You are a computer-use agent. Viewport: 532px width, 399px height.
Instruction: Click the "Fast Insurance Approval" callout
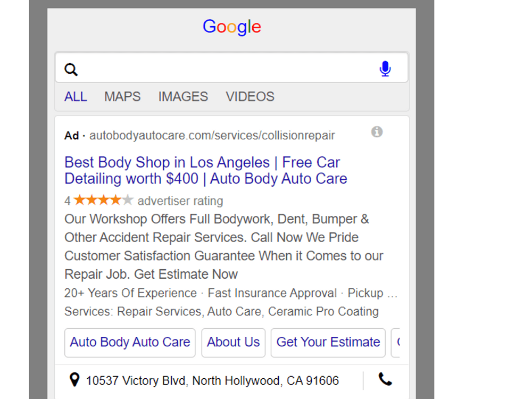tap(272, 293)
